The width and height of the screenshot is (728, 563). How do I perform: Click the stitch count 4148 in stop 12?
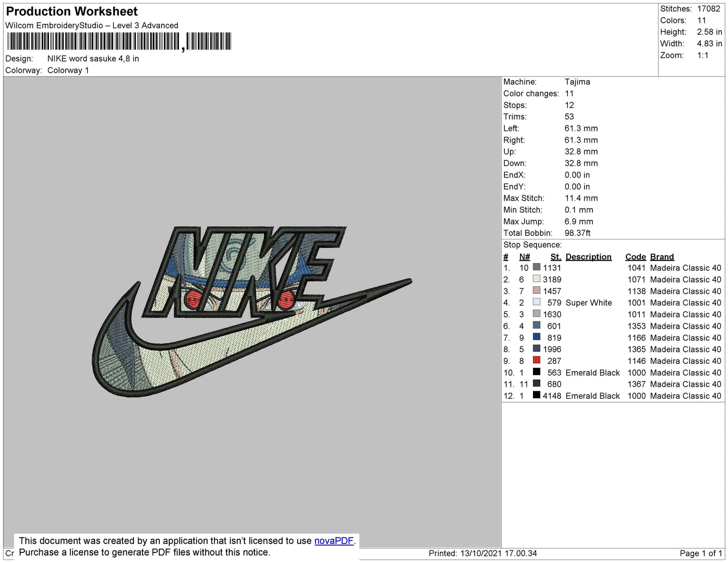(x=552, y=396)
